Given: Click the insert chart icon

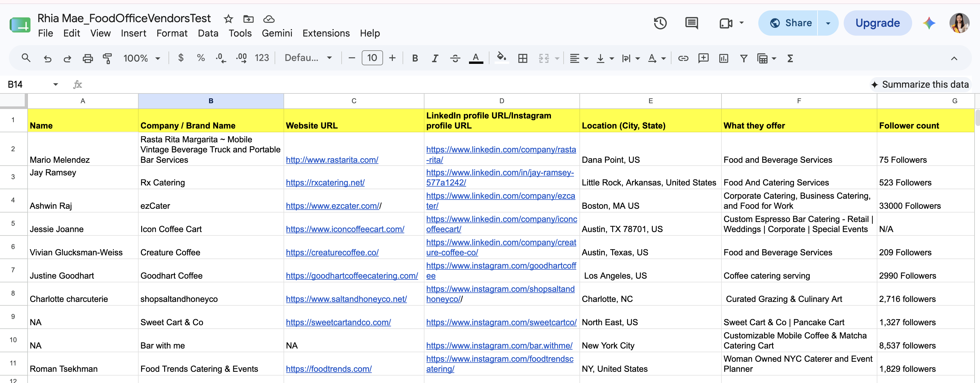Looking at the screenshot, I should pos(723,58).
